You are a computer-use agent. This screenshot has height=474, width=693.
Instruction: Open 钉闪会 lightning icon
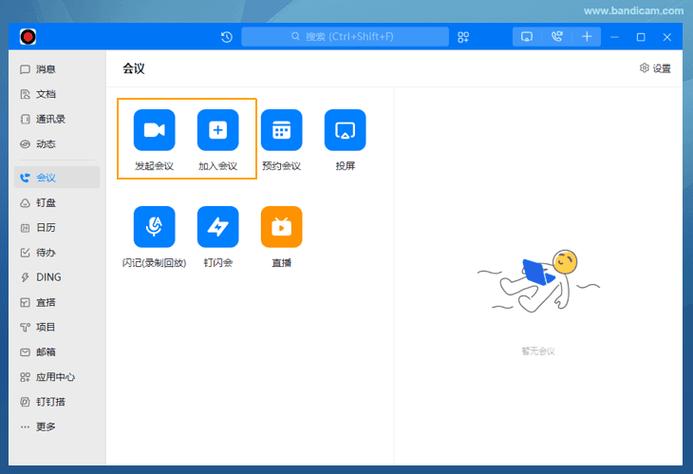click(x=217, y=227)
